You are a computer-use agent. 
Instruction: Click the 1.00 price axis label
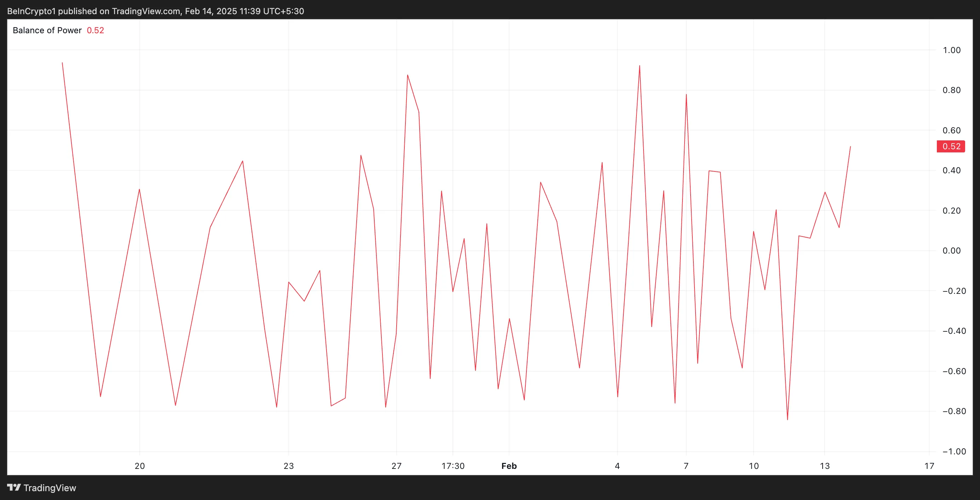click(951, 50)
